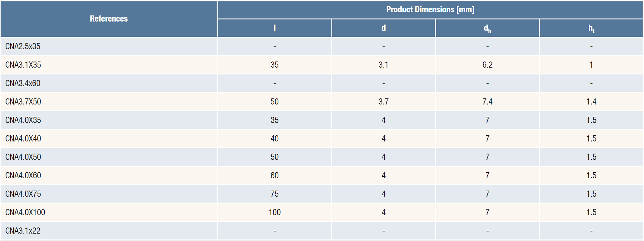Select the CNA3.1X35 reference cell

pyautogui.click(x=23, y=65)
